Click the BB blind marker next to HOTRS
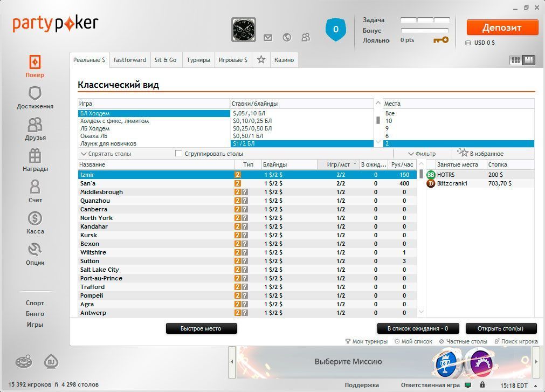 pos(431,175)
